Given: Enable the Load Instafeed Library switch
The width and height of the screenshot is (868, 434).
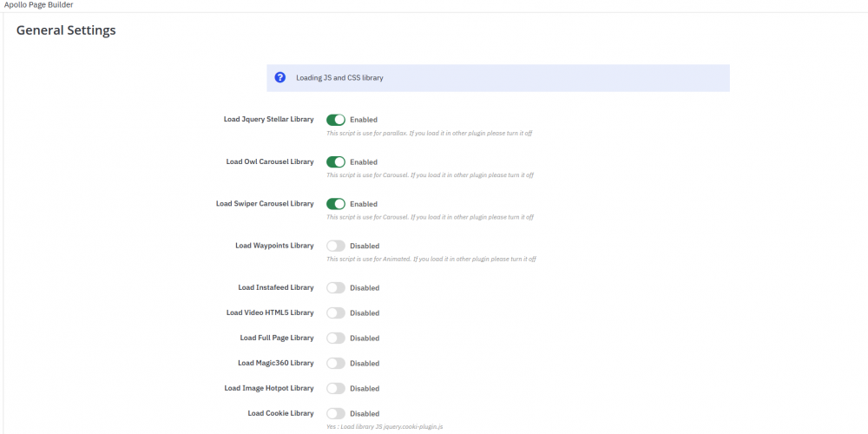Looking at the screenshot, I should pos(335,288).
